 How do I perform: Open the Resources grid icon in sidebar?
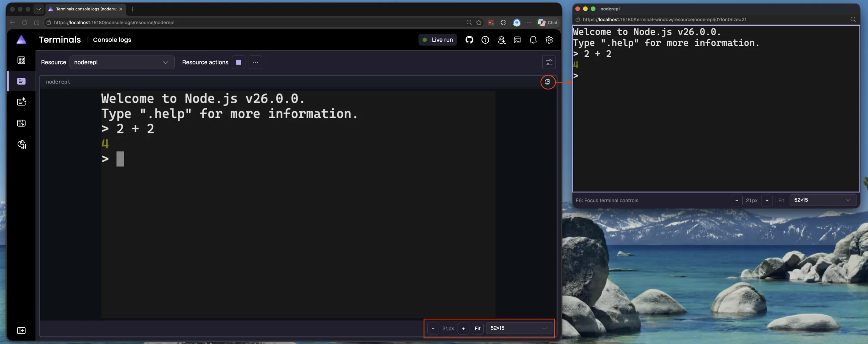tap(21, 60)
